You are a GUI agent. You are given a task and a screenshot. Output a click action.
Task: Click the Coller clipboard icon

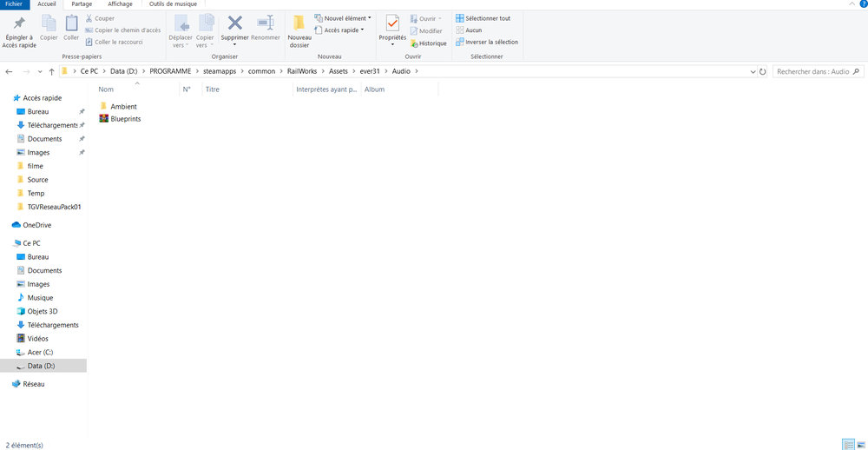(x=71, y=23)
